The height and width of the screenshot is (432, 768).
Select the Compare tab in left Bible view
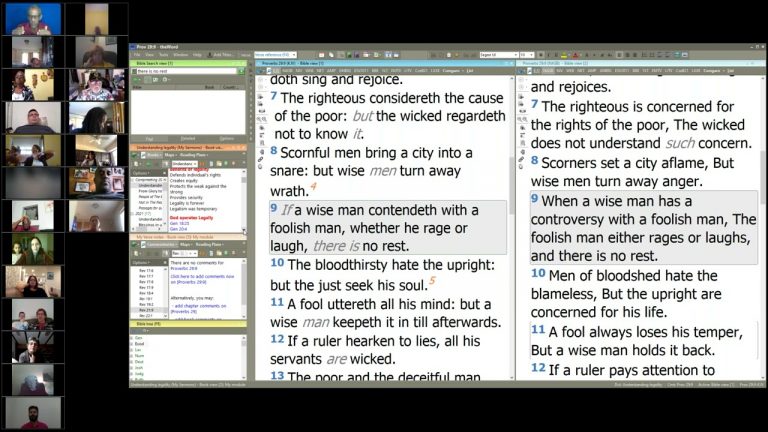pos(450,71)
